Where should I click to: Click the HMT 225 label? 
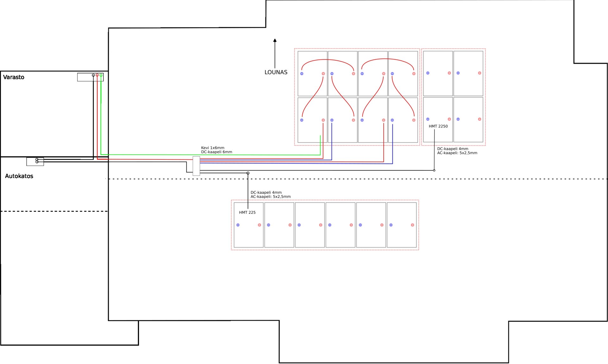click(x=247, y=213)
